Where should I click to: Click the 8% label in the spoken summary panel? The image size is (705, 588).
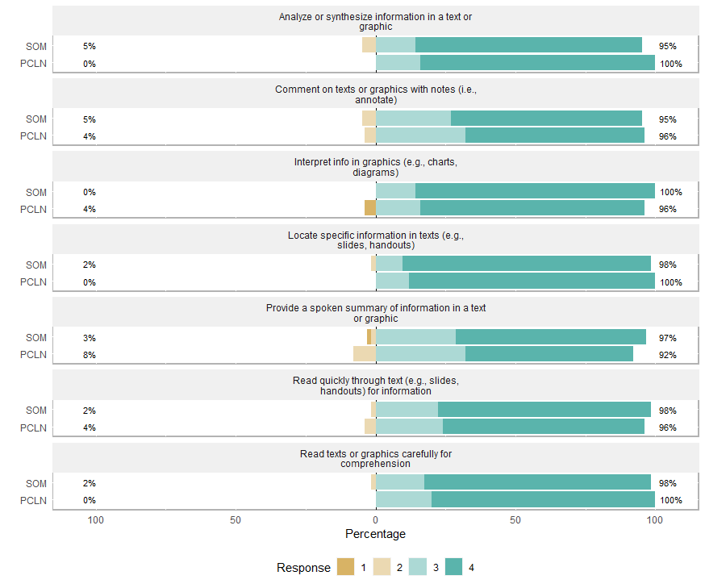tap(90, 355)
